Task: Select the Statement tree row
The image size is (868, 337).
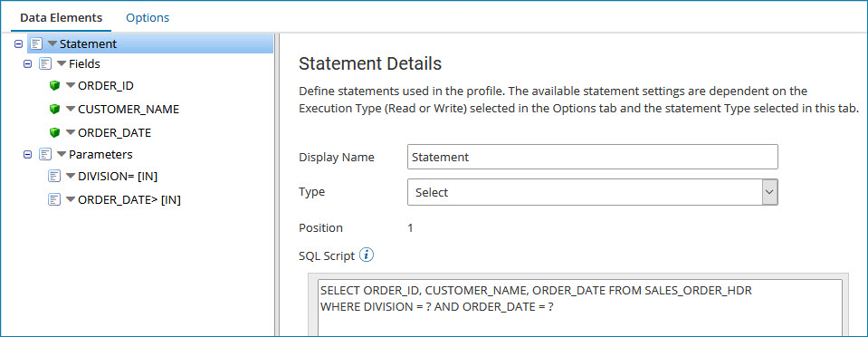Action: (x=150, y=43)
